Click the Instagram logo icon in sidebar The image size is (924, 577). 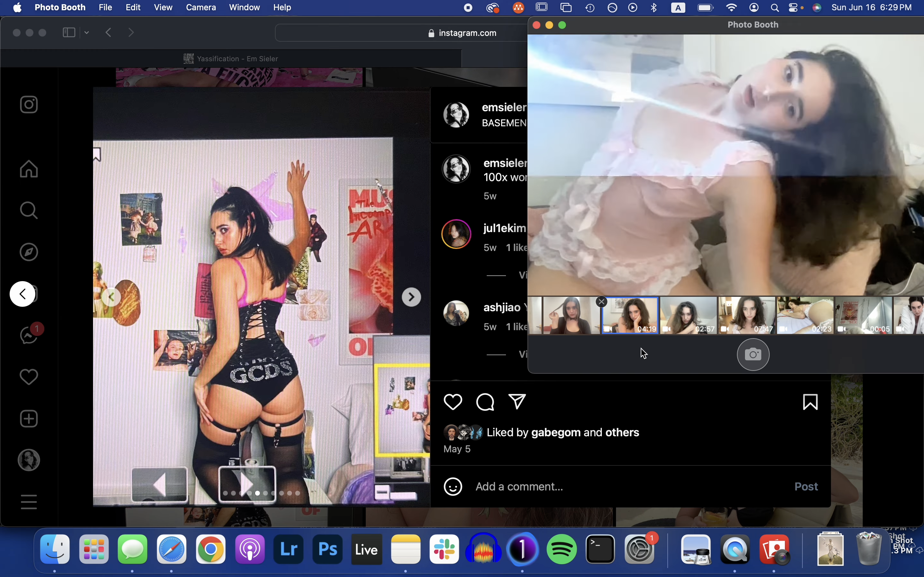pyautogui.click(x=29, y=105)
